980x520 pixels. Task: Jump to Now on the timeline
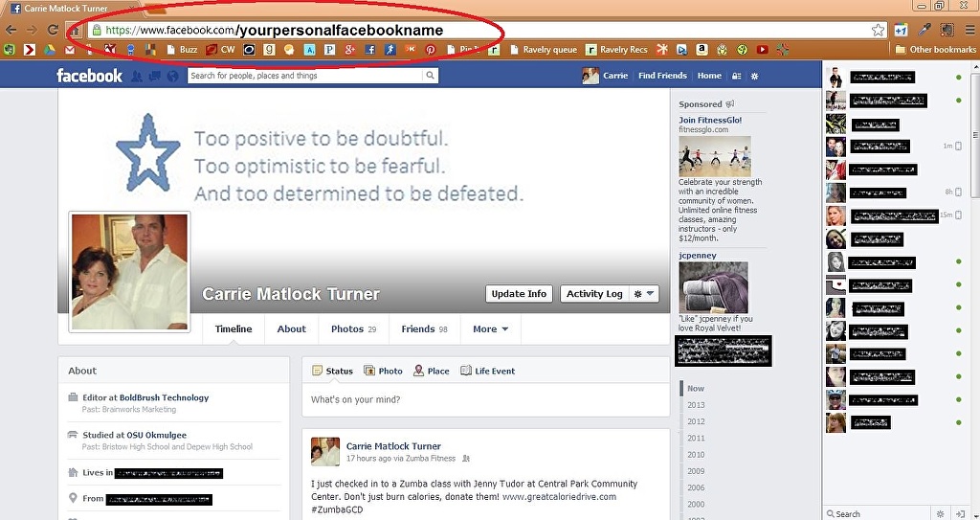tap(696, 389)
